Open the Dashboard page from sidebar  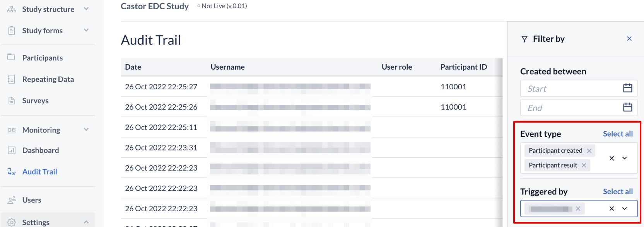[41, 150]
